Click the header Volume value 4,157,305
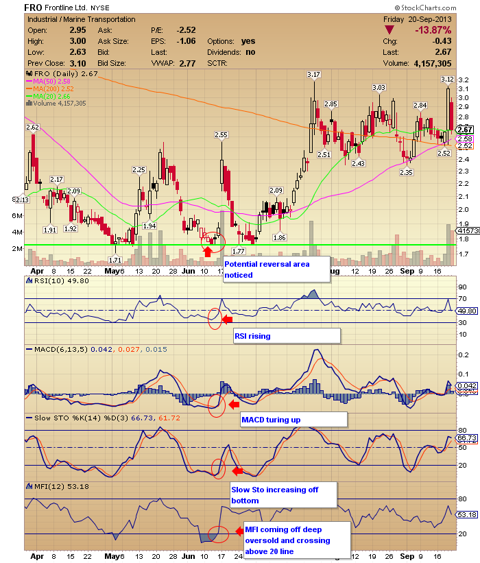The height and width of the screenshot is (563, 480). click(x=432, y=64)
